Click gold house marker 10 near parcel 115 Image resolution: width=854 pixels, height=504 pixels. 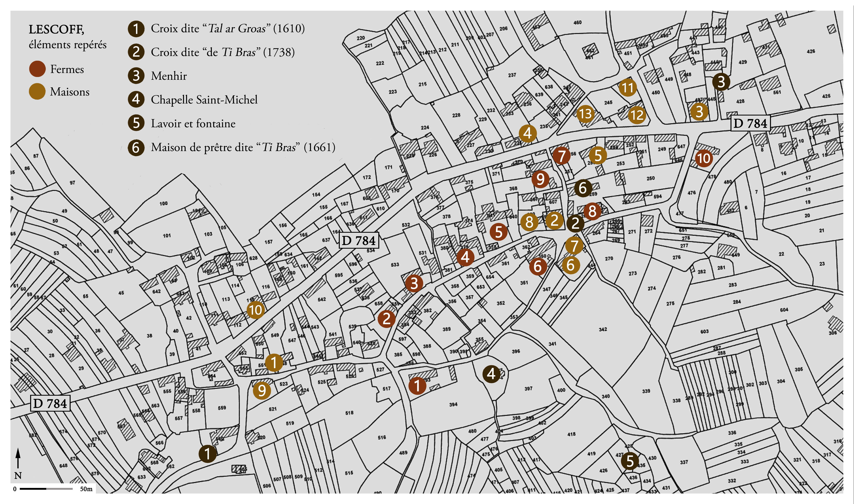click(256, 310)
